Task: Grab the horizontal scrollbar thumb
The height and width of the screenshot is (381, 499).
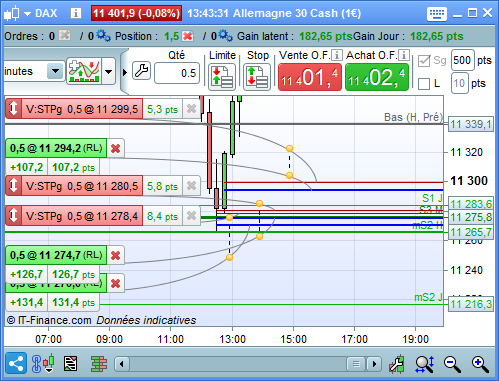Action: (x=356, y=364)
